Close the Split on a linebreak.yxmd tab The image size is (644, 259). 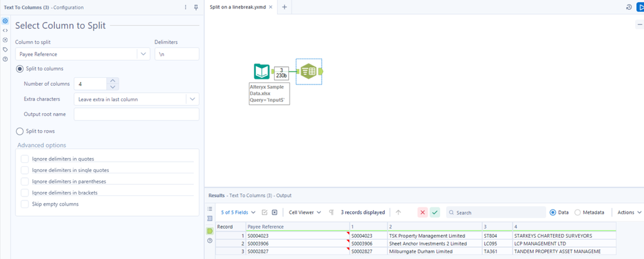(x=270, y=7)
